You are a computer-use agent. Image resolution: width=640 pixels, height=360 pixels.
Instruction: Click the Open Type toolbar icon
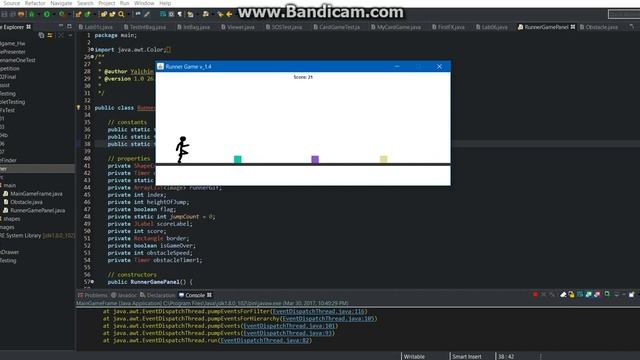(x=104, y=14)
